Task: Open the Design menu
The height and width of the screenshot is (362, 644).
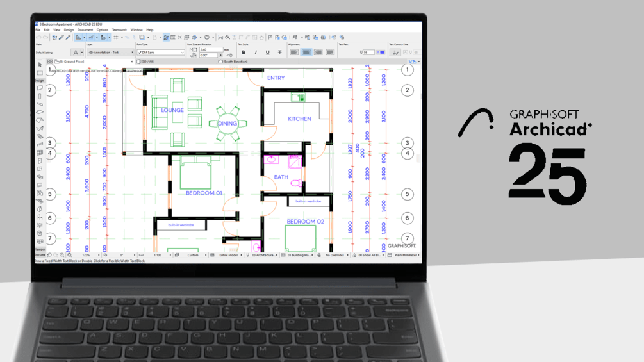Action: (x=69, y=30)
